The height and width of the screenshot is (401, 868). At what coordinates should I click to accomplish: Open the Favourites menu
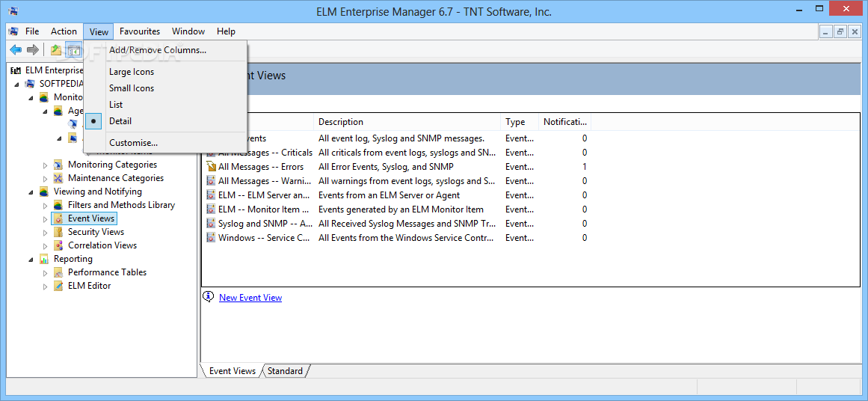(x=140, y=31)
